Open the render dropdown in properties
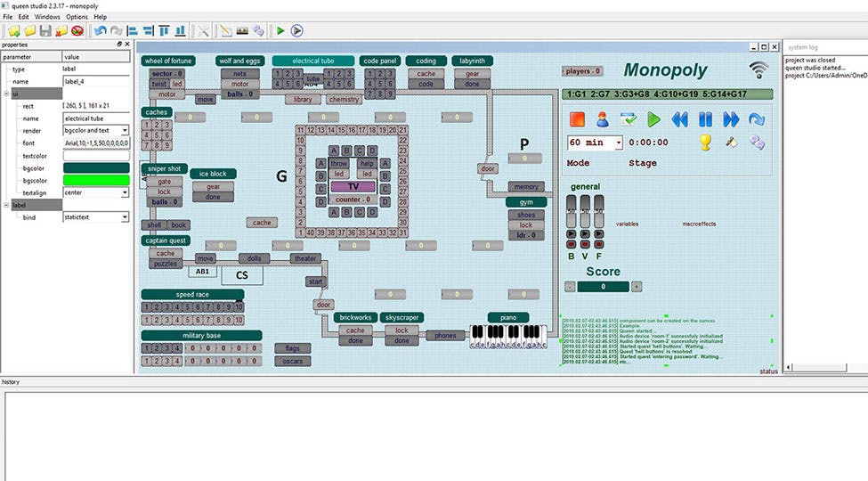 [125, 130]
